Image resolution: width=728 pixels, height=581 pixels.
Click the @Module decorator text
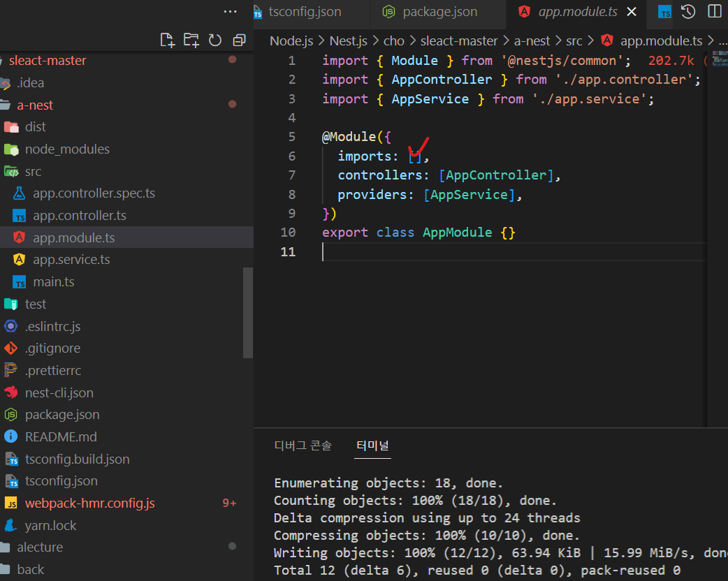[349, 137]
